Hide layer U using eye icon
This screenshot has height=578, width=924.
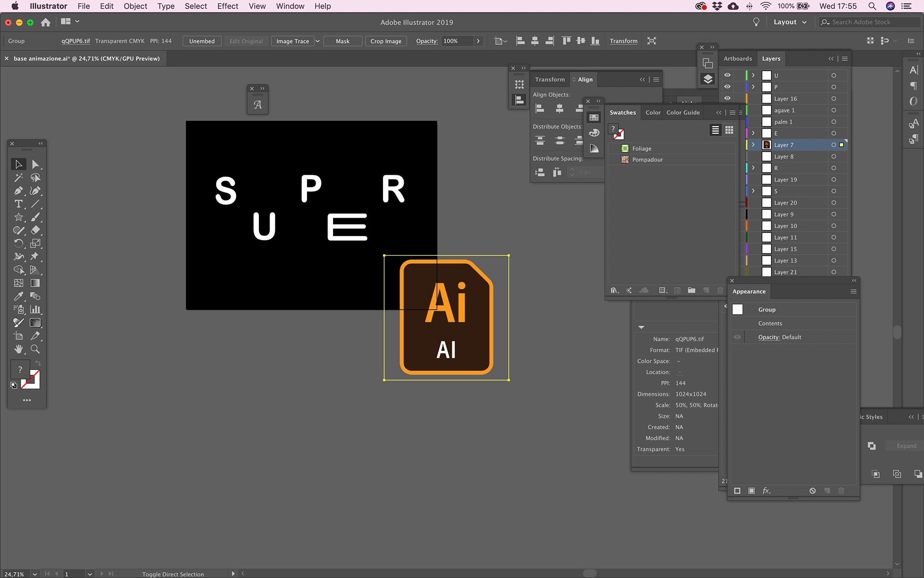(727, 75)
